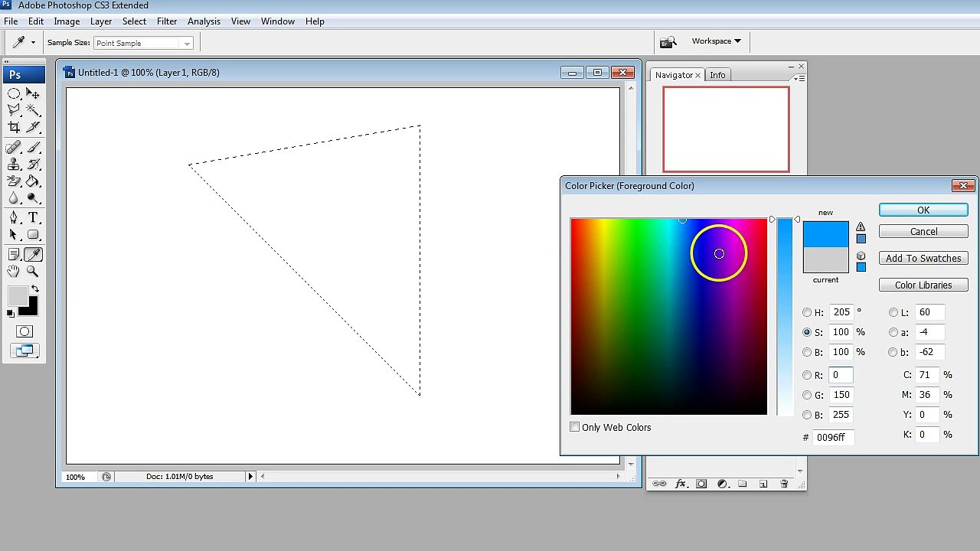This screenshot has width=980, height=551.
Task: Select the Notes tool
Action: 14,255
